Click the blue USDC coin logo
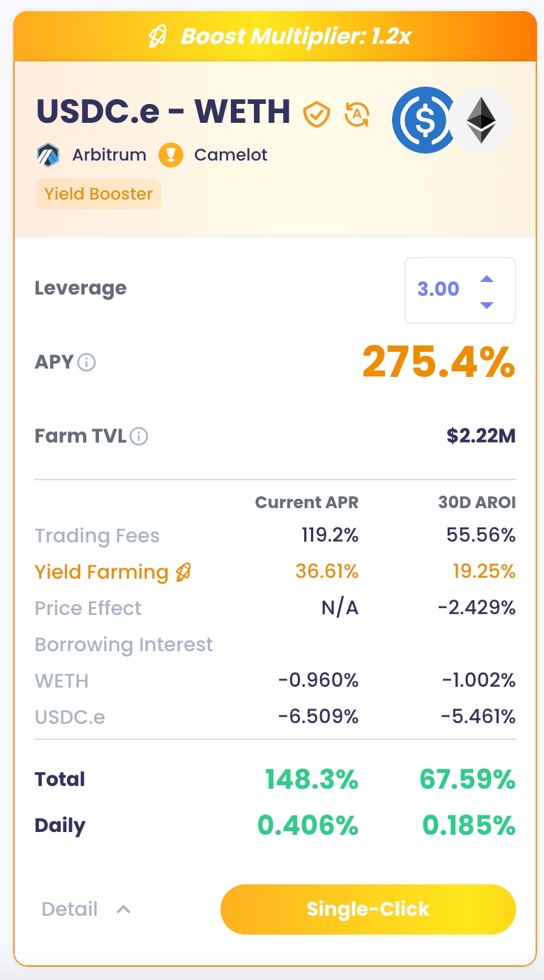This screenshot has height=980, width=544. pos(421,119)
